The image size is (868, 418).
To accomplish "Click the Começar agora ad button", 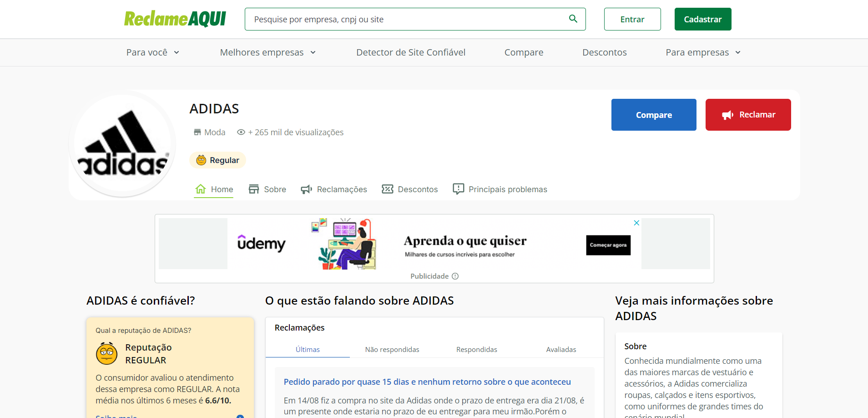I will (x=608, y=245).
